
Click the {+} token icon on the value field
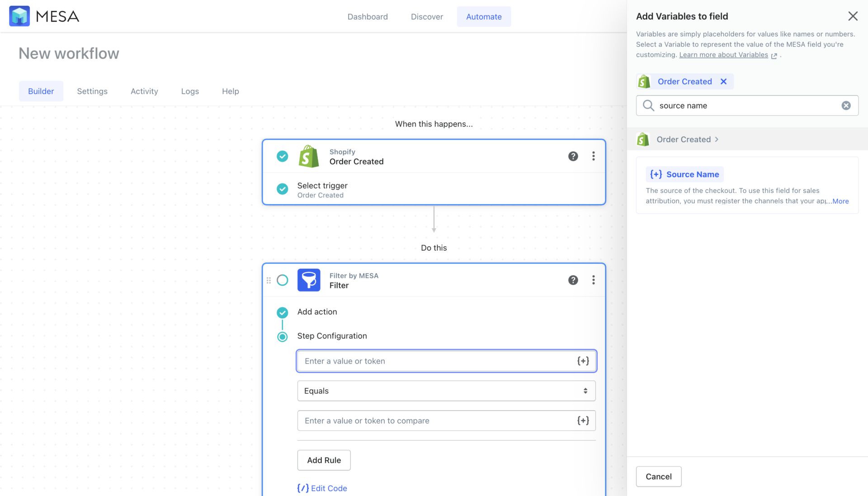583,361
